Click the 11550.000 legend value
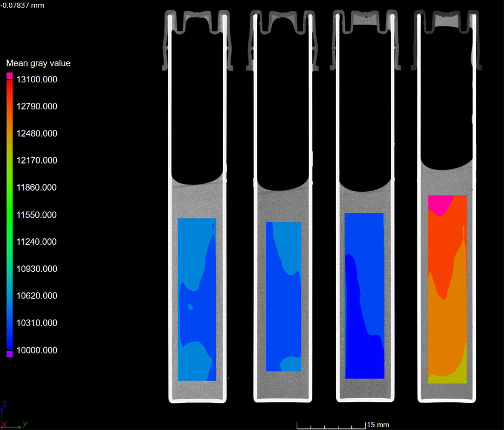Screen dimensions: 504x430 [37, 215]
